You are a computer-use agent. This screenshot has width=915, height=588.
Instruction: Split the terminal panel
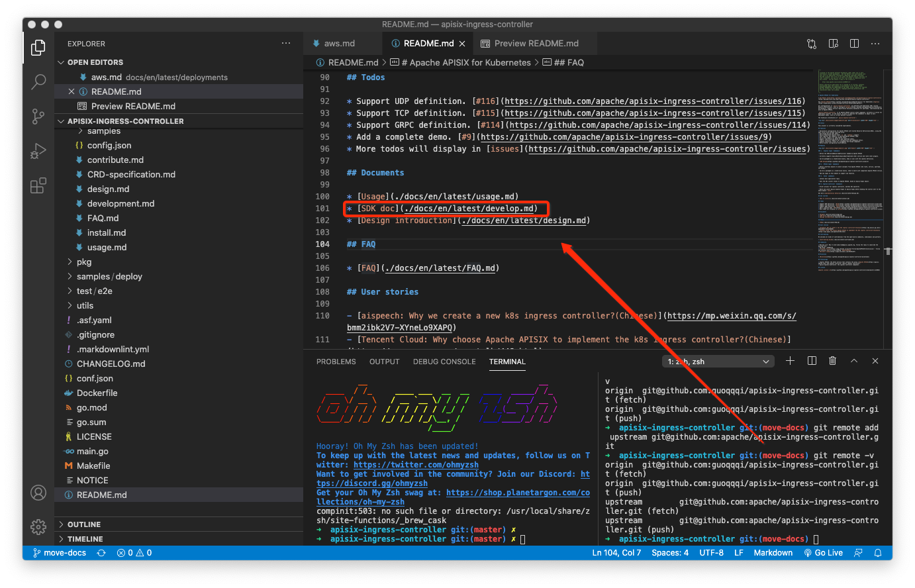coord(812,361)
